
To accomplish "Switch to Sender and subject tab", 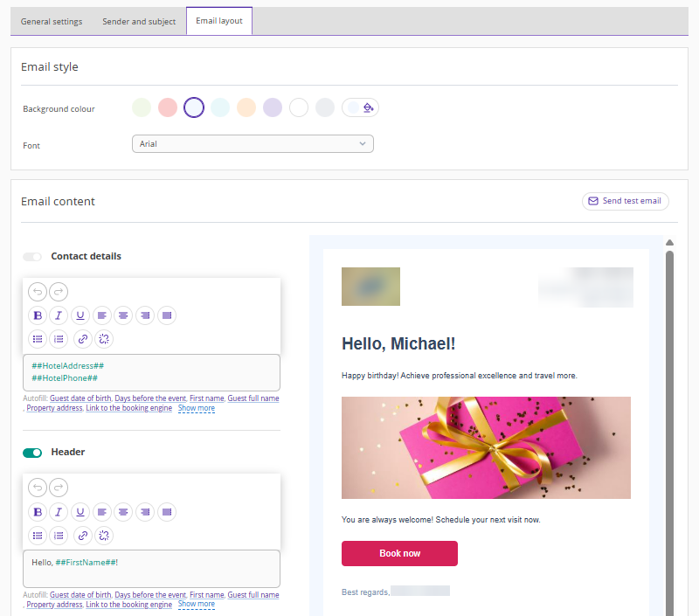I will [139, 21].
